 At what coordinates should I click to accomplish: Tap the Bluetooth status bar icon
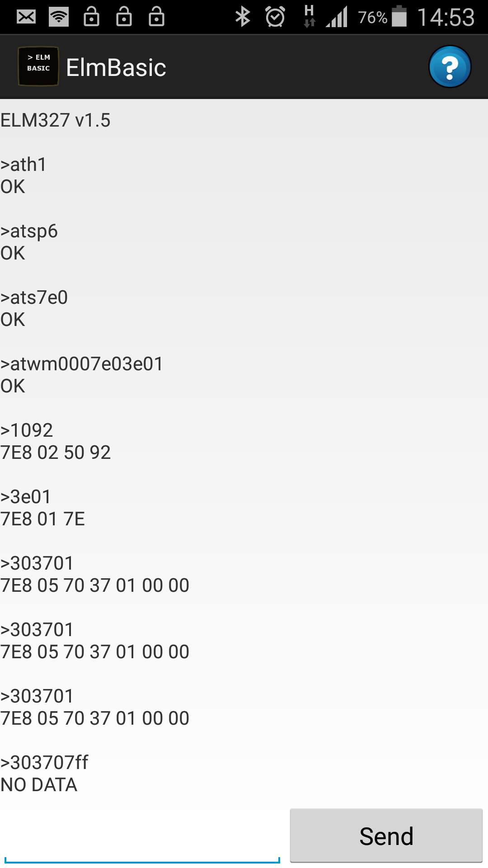(x=243, y=17)
